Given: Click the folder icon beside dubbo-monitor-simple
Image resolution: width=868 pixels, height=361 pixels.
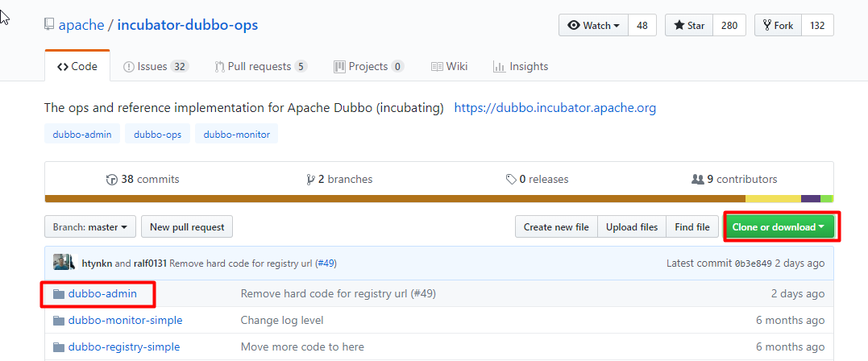Looking at the screenshot, I should point(58,321).
